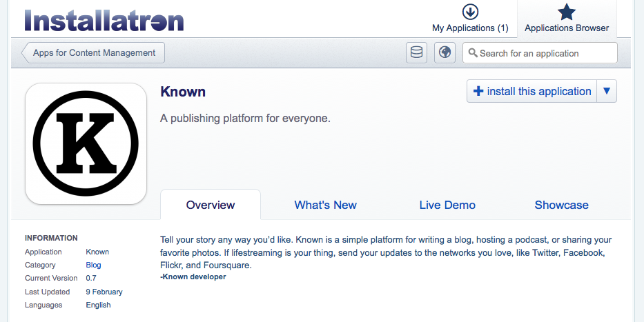Viewport: 644px width, 322px height.
Task: Click the Category label
Action: [40, 265]
